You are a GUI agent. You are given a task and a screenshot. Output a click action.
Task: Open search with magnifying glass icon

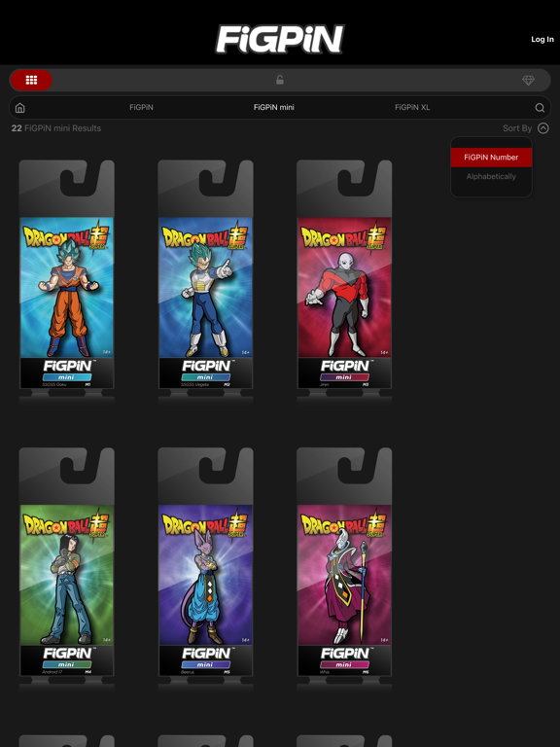click(540, 108)
